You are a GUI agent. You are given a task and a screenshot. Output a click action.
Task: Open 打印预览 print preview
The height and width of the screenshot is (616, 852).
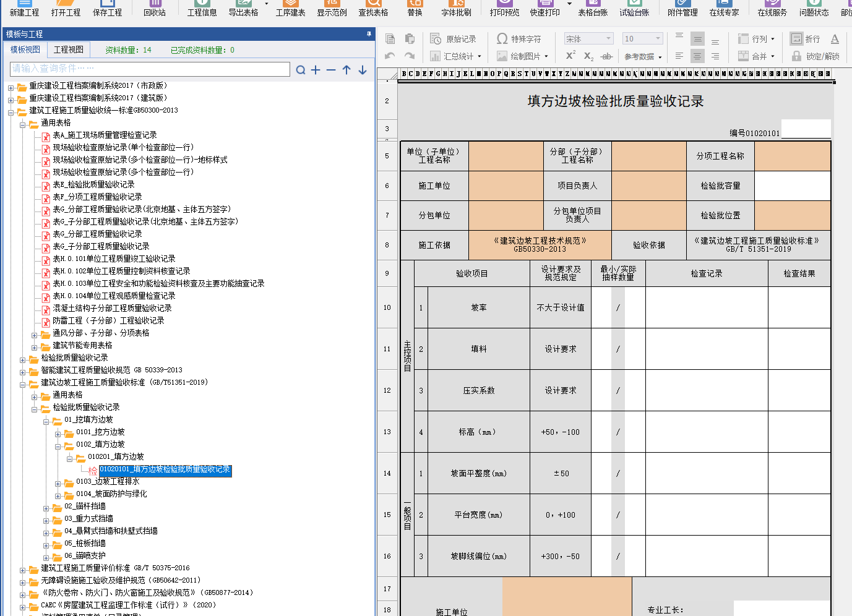(x=504, y=9)
